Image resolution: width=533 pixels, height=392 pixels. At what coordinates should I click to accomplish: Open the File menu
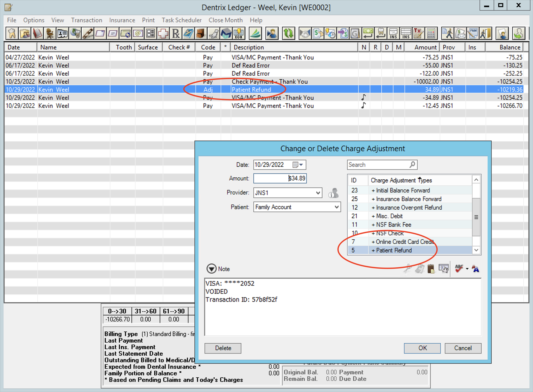pos(12,20)
